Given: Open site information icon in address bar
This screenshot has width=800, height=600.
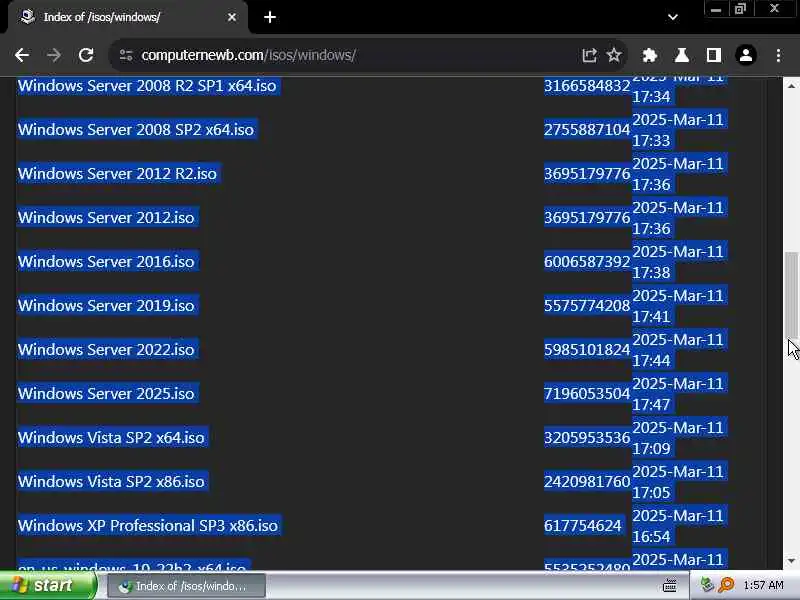Looking at the screenshot, I should tap(126, 55).
